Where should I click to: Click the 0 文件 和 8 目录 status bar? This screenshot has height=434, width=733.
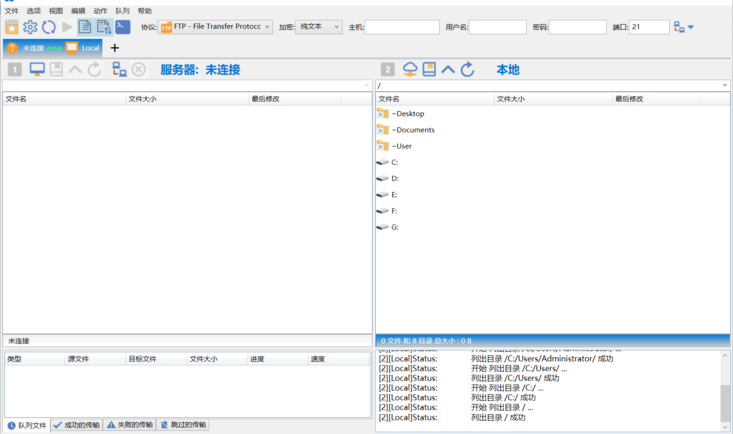click(x=553, y=340)
